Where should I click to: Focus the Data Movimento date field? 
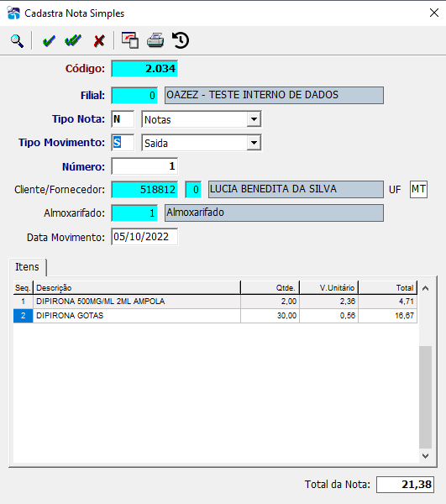pyautogui.click(x=144, y=237)
